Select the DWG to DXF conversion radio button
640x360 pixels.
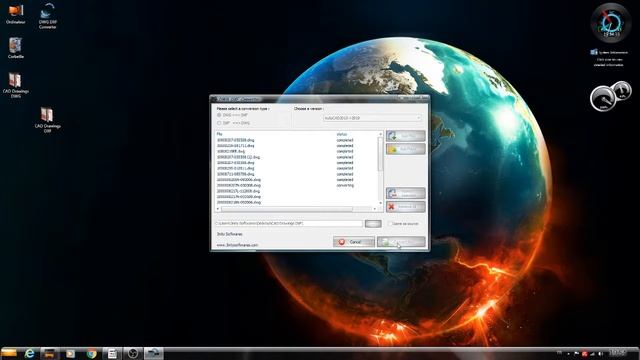click(219, 116)
